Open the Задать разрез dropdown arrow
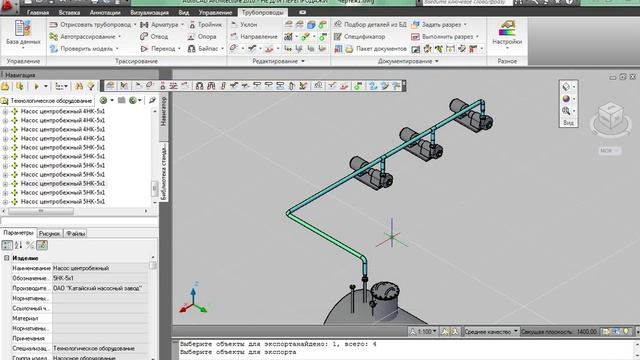The width and height of the screenshot is (640, 360). pyautogui.click(x=465, y=24)
